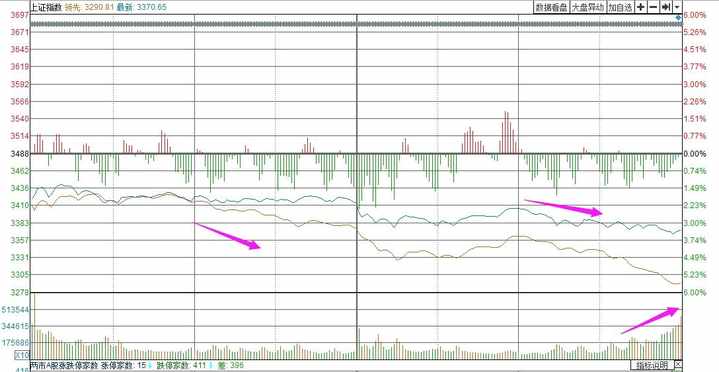This screenshot has height=372, width=719.
Task: Click the magenta arrow pointing at volume spike
Action: (650, 320)
